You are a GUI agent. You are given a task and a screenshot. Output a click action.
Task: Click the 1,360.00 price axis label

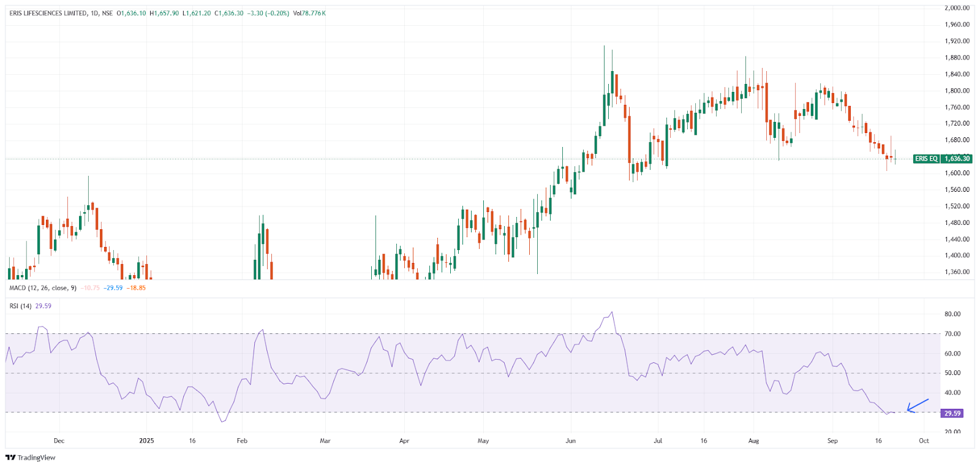957,272
